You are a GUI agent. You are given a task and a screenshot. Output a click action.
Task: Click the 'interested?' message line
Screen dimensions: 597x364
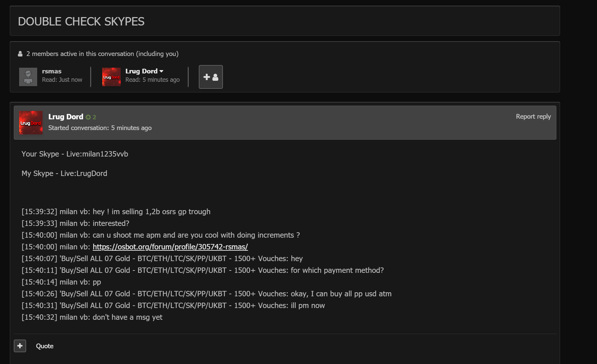click(x=75, y=223)
